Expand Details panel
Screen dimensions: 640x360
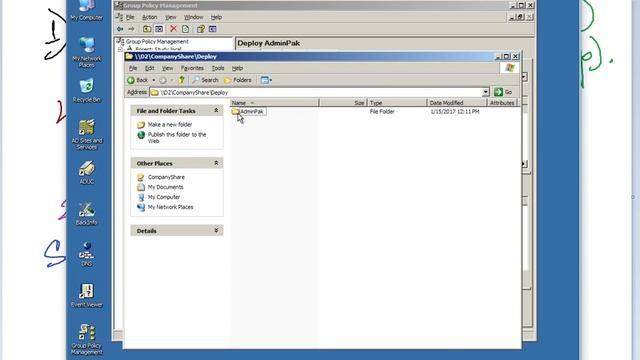(x=216, y=231)
